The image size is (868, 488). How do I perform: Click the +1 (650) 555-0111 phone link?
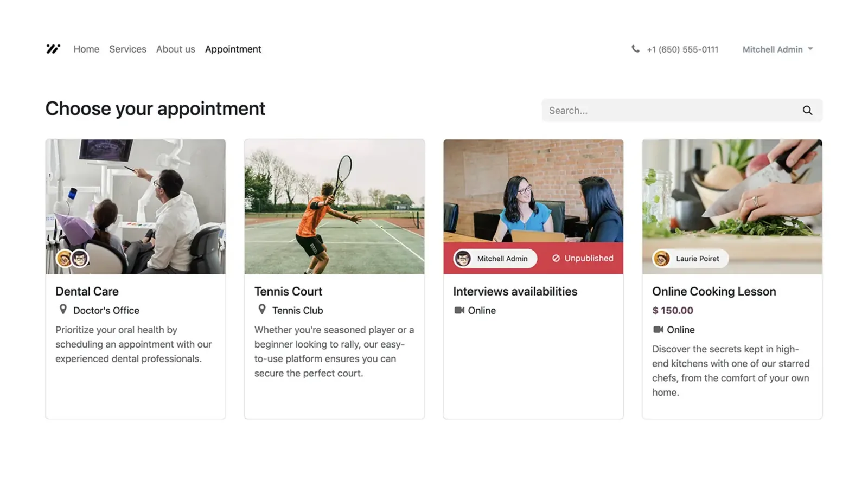(682, 49)
